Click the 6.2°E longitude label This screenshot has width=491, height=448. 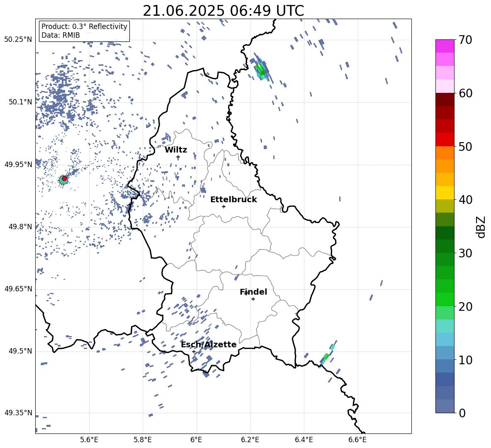250,440
